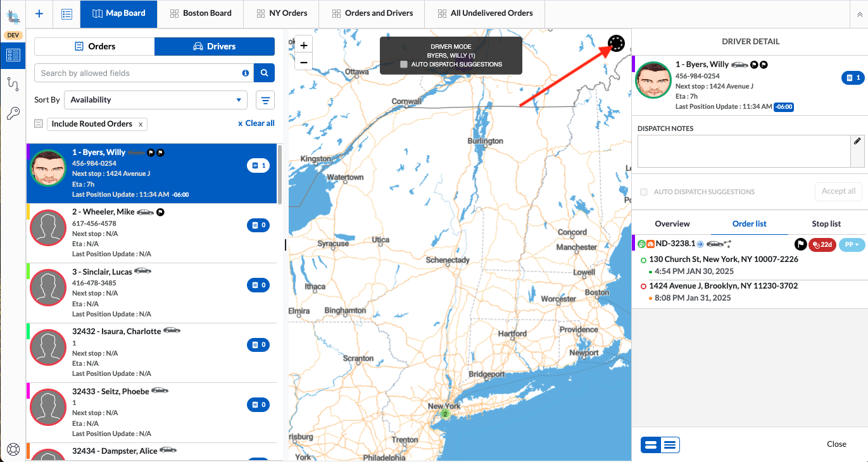The height and width of the screenshot is (462, 868).
Task: Open the Sort By Availability dropdown
Action: [156, 100]
